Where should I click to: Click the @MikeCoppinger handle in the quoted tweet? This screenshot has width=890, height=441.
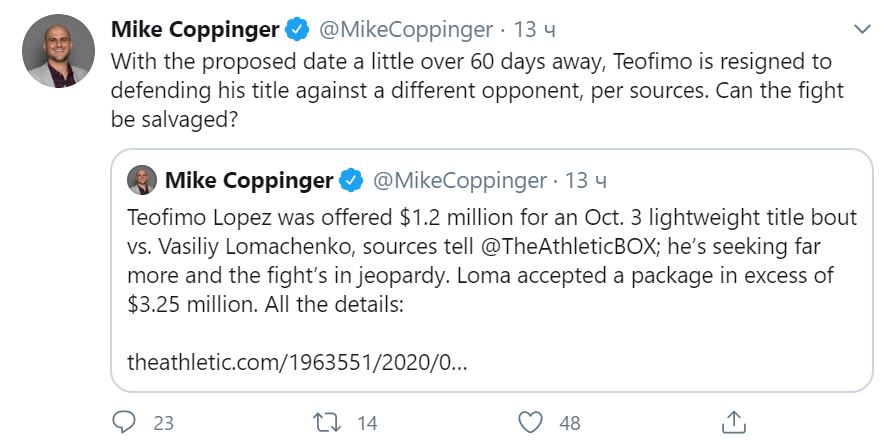pos(459,181)
